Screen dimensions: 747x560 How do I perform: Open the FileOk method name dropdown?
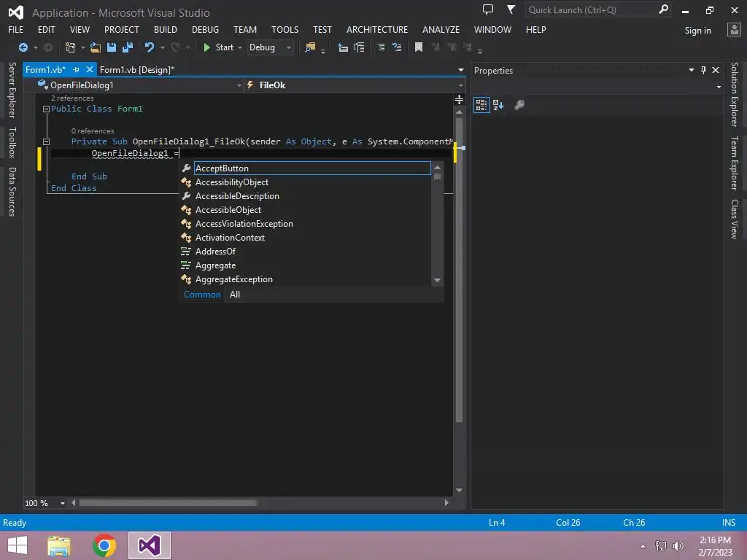pos(460,85)
